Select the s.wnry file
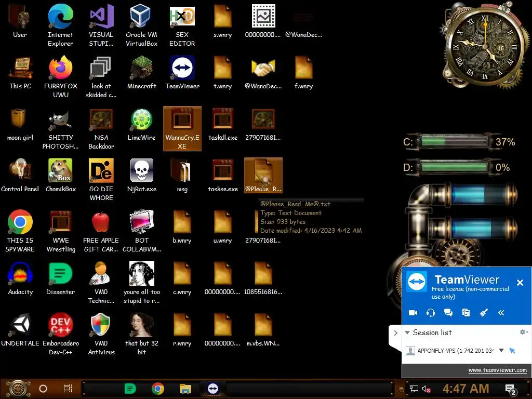532x399 pixels. point(223,21)
